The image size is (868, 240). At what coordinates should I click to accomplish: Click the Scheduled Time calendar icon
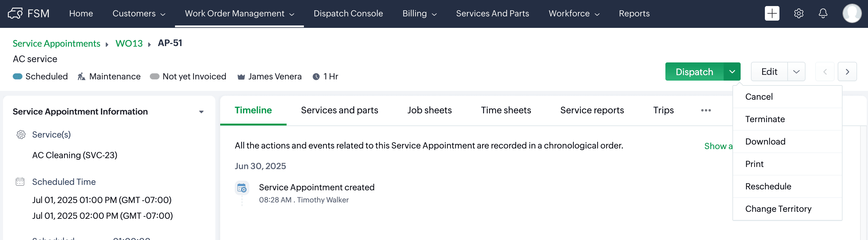tap(20, 182)
